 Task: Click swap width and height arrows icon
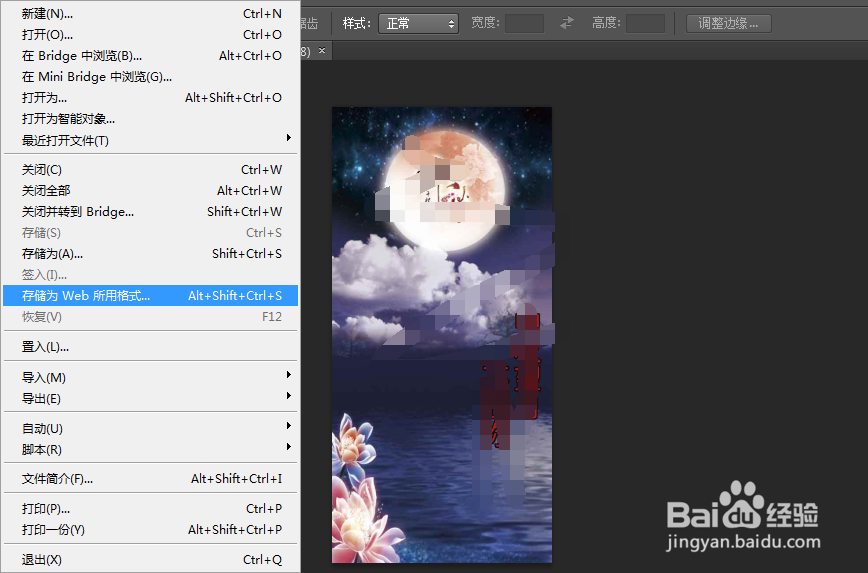(567, 23)
